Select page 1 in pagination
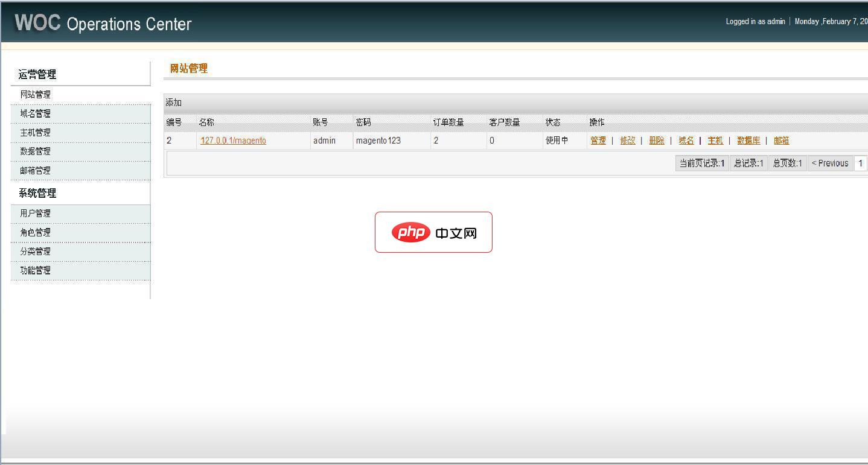Image resolution: width=868 pixels, height=465 pixels. [x=861, y=163]
